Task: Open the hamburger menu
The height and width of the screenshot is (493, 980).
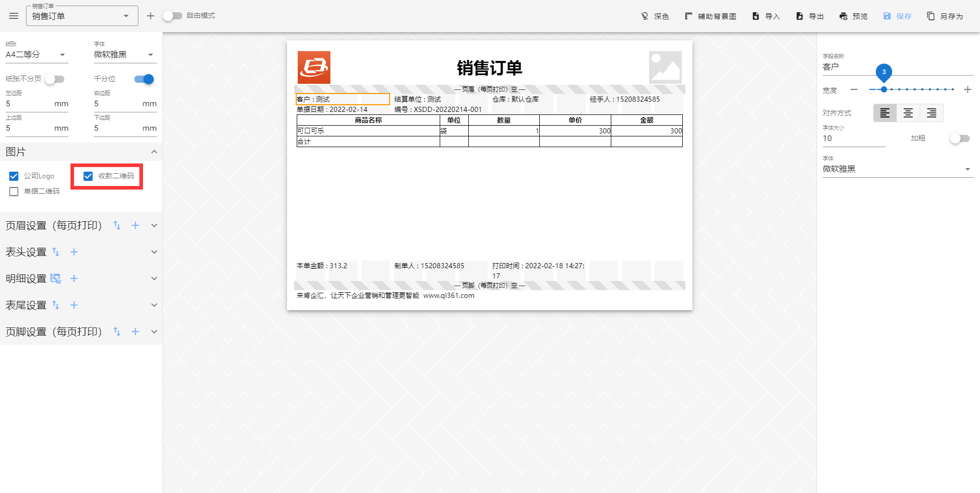Action: click(14, 16)
